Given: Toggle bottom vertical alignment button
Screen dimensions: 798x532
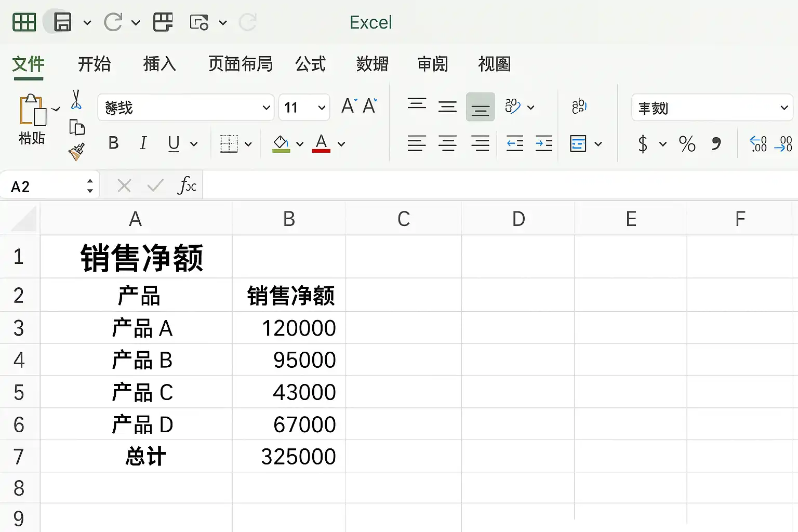Looking at the screenshot, I should coord(480,107).
